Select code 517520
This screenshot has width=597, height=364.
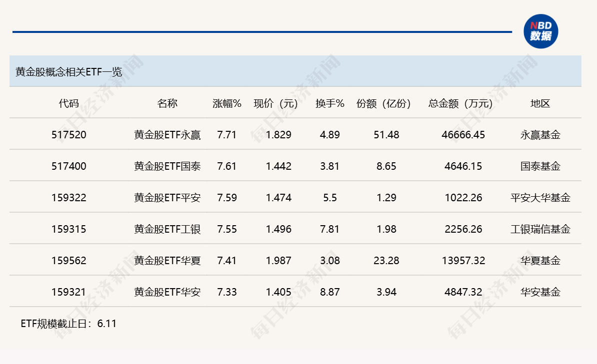[x=69, y=135]
